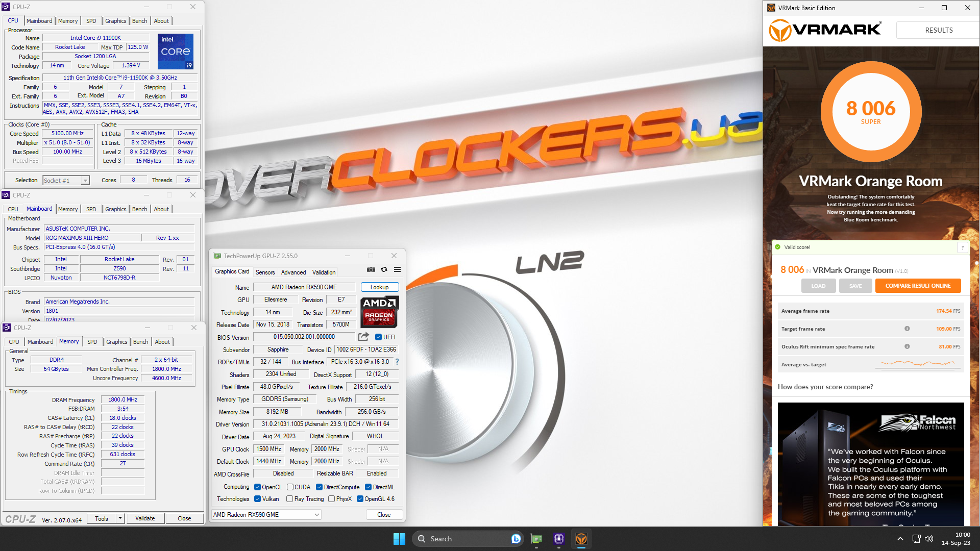Click the title bar icon of the CPU-Z Processor window
980x551 pixels.
[x=6, y=7]
